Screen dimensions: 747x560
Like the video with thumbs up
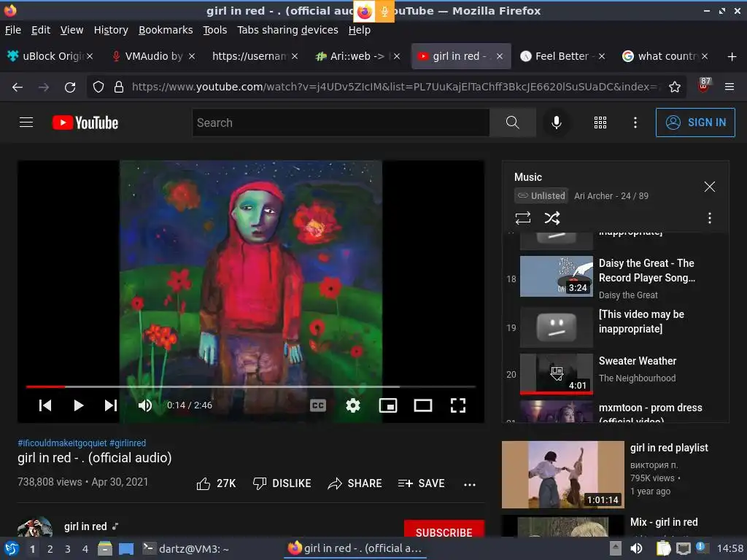[x=216, y=483]
